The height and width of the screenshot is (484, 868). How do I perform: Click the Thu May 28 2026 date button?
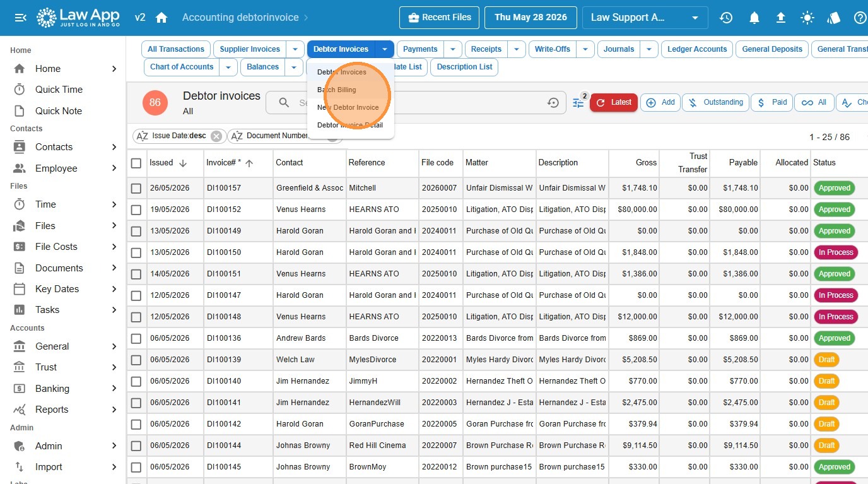click(531, 18)
